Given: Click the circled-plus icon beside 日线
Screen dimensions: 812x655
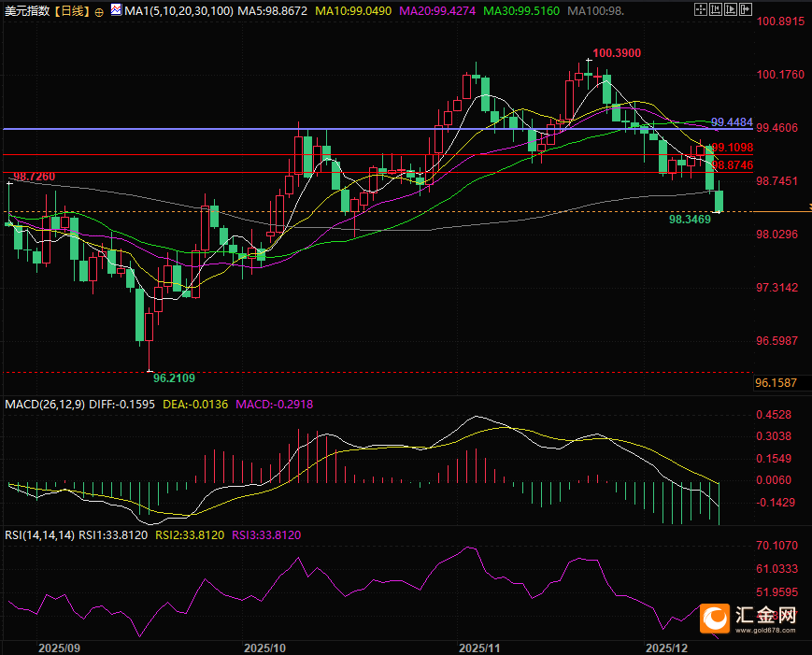Looking at the screenshot, I should (x=99, y=12).
